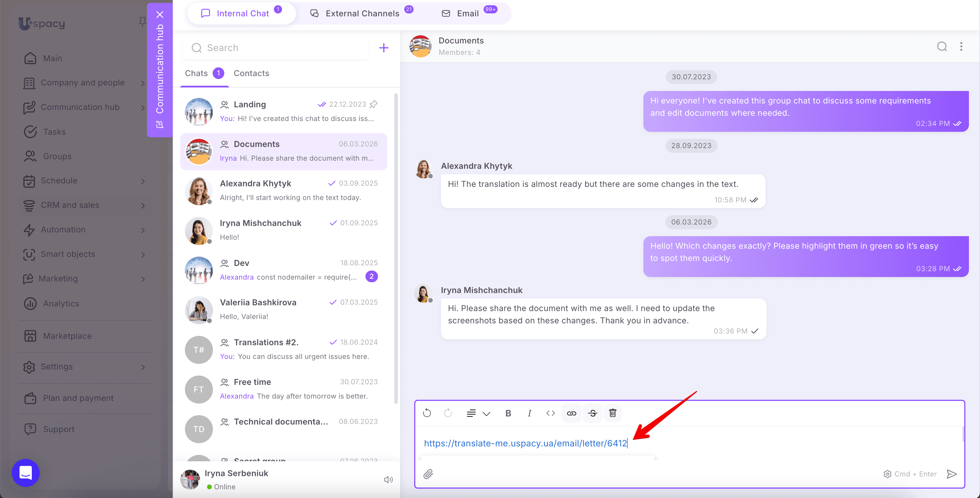Create a new chat with plus icon
The image size is (980, 498).
pos(384,48)
